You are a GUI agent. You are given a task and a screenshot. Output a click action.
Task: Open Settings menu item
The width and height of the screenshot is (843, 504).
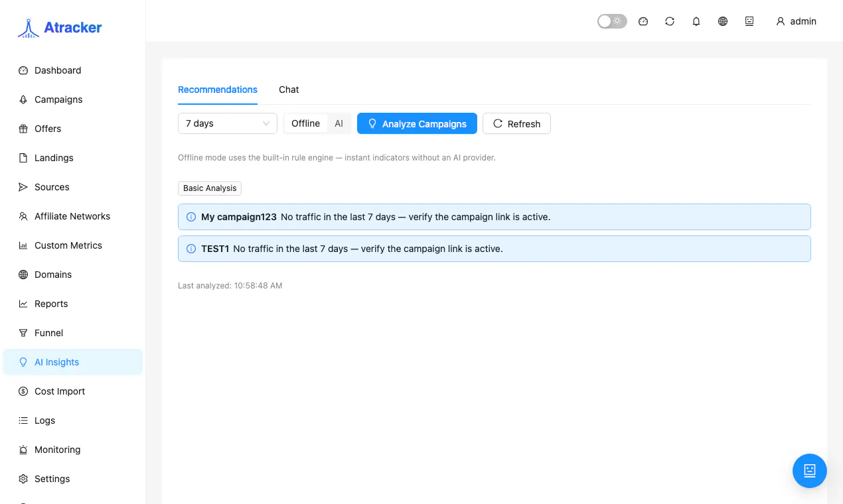coord(72,479)
